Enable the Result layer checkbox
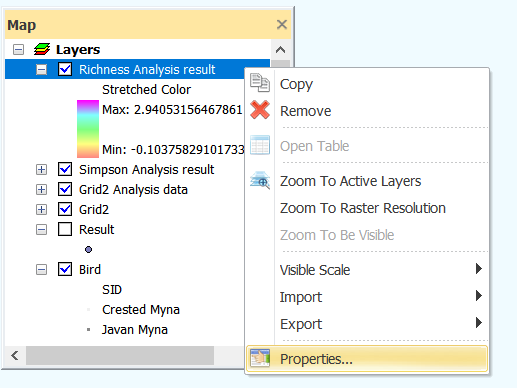Viewport: 517px width, 388px height. click(65, 229)
